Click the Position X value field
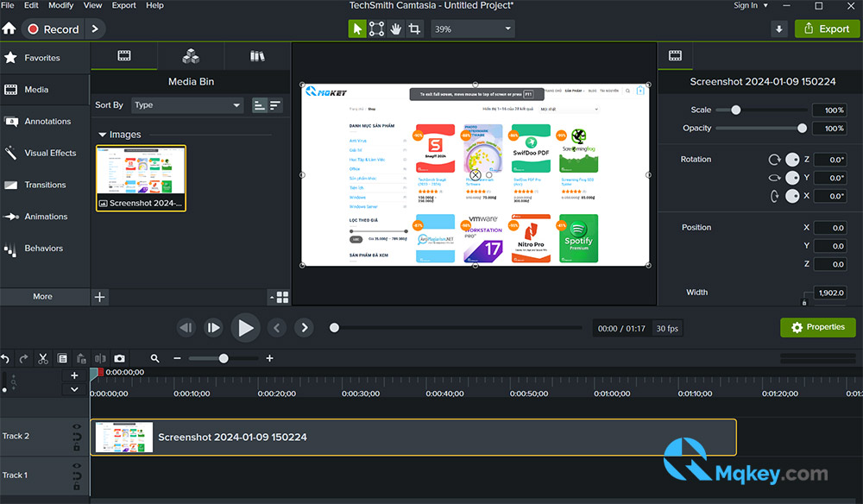Viewport: 863px width, 504px height. coord(830,228)
